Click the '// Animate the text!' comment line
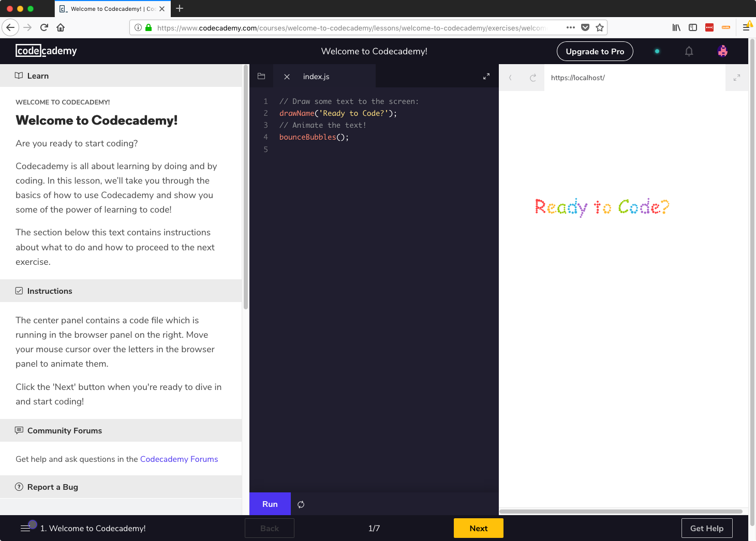Screen dimensions: 756x541 [323, 125]
